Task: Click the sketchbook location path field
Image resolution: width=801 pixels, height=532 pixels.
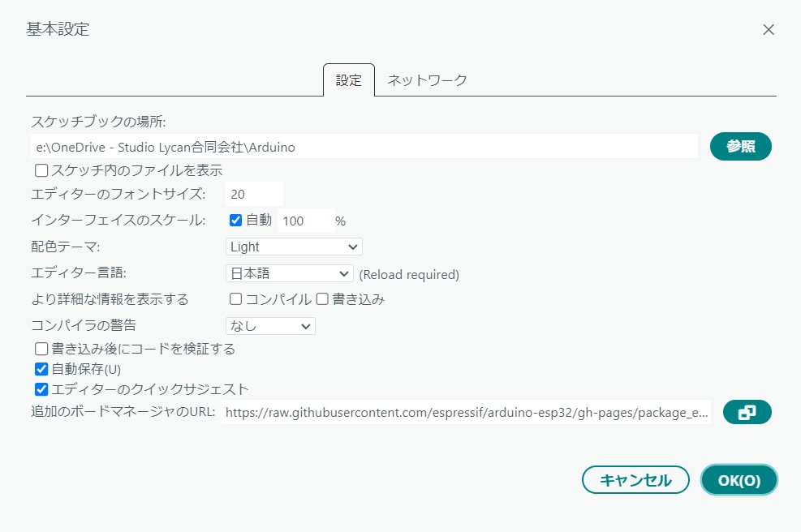Action: 364,147
